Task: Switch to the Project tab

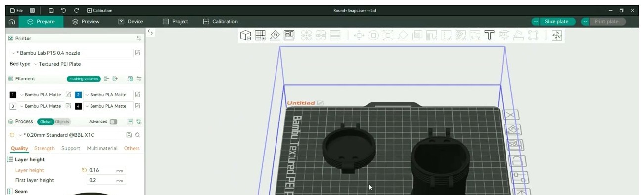Action: pyautogui.click(x=176, y=22)
